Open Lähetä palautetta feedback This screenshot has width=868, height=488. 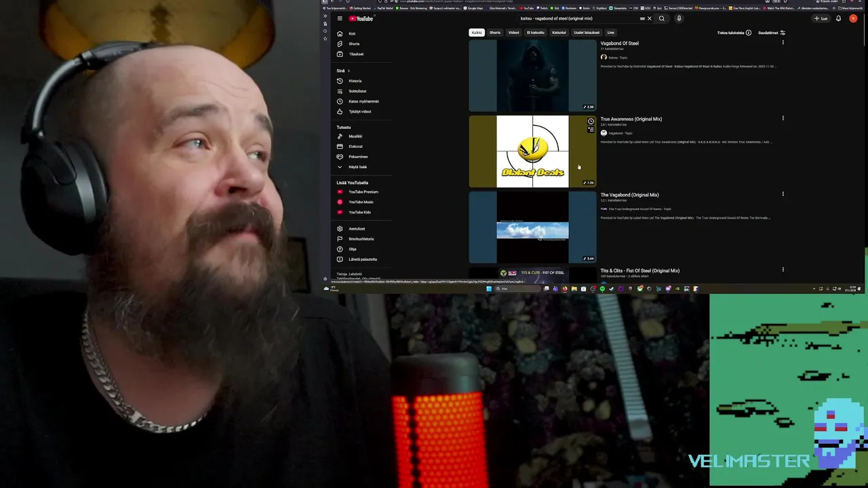click(x=363, y=259)
